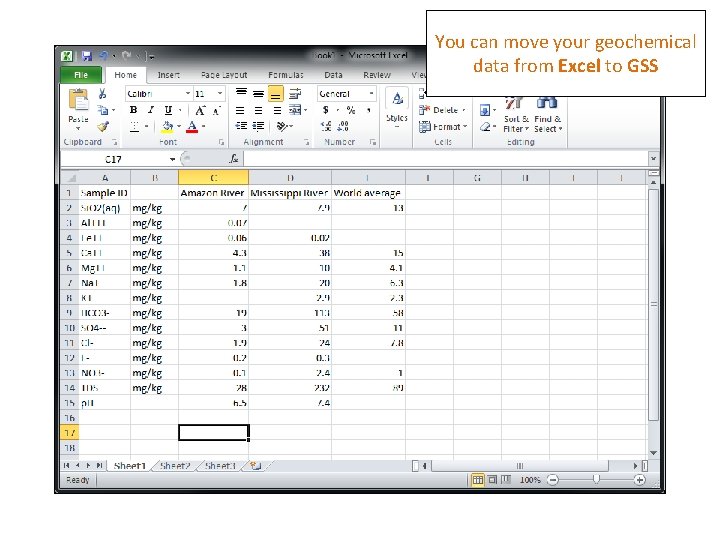Redo the action in Quick Access toolbar
Viewport: 720px width, 540px height.
coord(127,56)
